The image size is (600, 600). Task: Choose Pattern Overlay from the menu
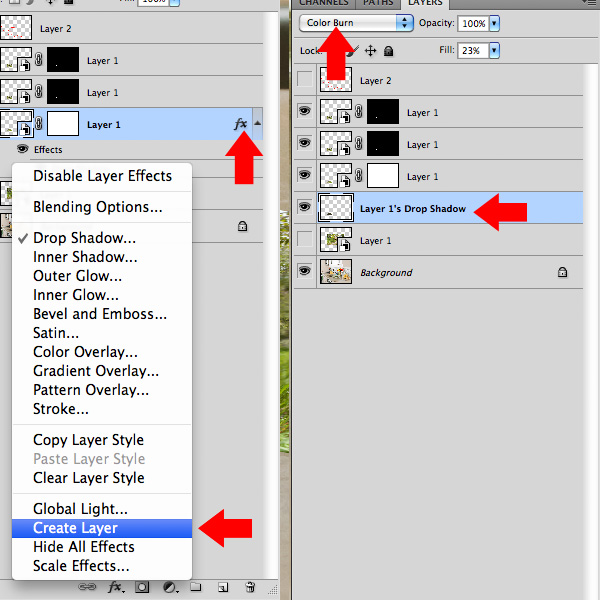102,390
